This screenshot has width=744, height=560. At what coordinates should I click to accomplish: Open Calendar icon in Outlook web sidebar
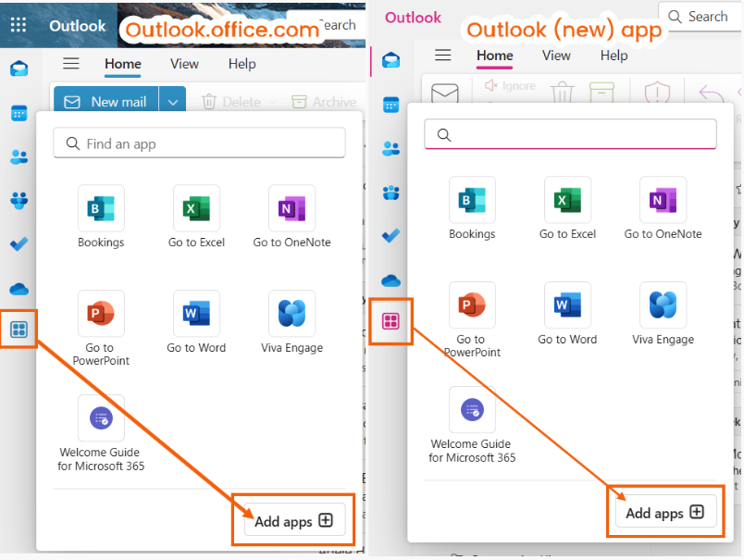(19, 114)
